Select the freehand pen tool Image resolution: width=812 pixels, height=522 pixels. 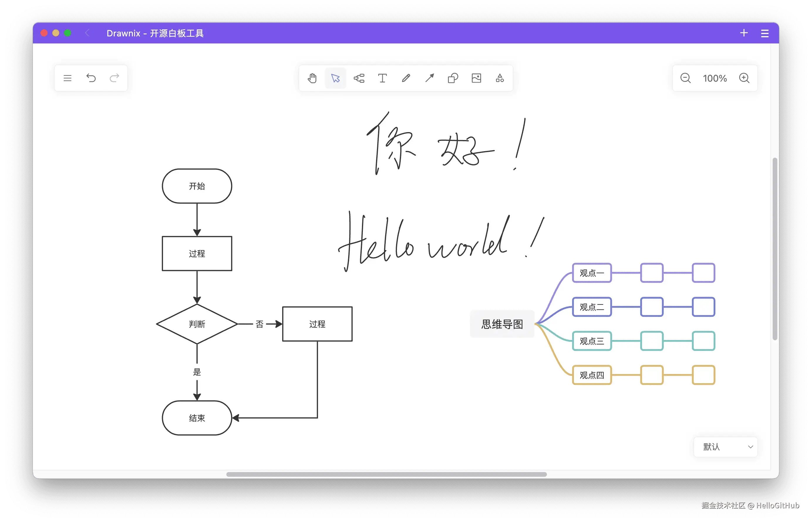406,78
